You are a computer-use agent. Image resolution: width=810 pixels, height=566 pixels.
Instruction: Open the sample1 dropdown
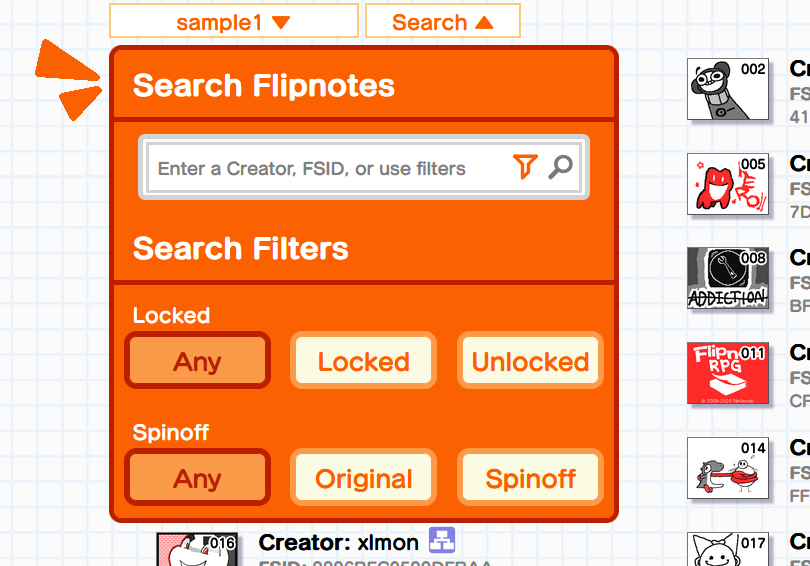[234, 21]
